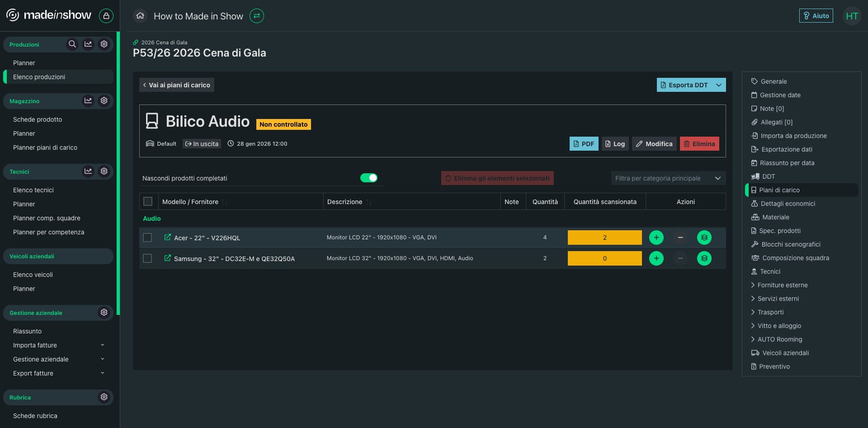868x428 pixels.
Task: Click scanned quantity bar showing 2
Action: 605,238
